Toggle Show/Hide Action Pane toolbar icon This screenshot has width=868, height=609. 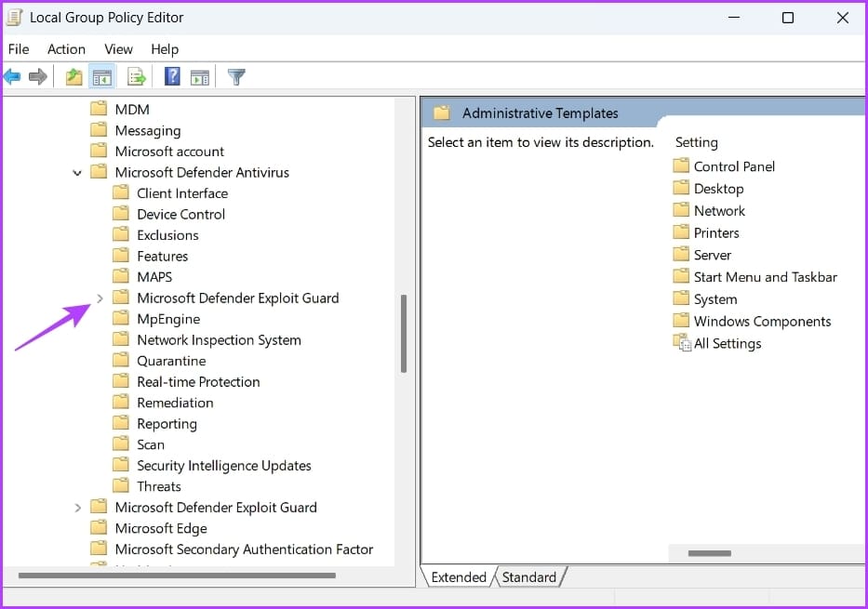point(200,77)
